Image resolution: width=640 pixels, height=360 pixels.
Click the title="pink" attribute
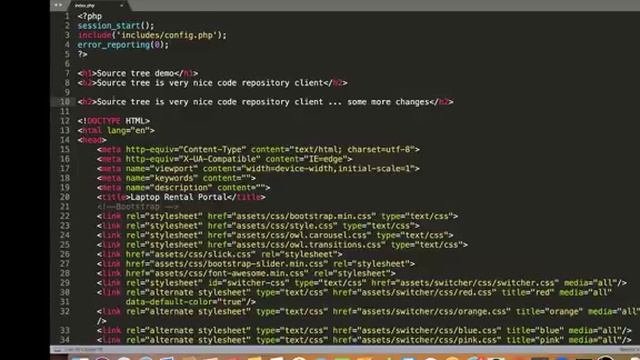[x=535, y=340]
